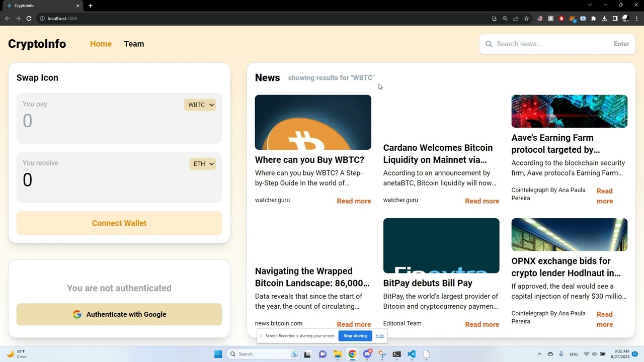Screen dimensions: 644x362
Task: Open the Bitcoin coin thumbnail image
Action: [313, 122]
